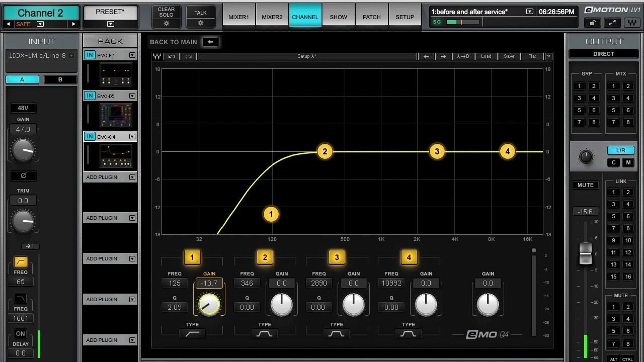Go to previous channel with left arrow
644x362 pixels.
pyautogui.click(x=8, y=24)
